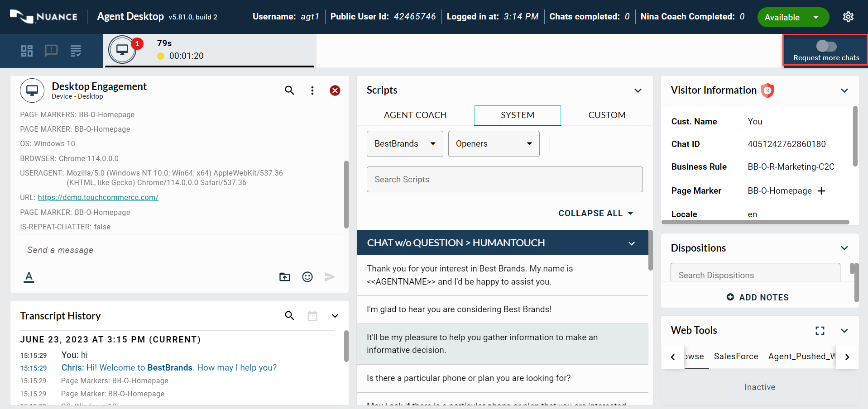Open the Openers category dropdown
Screen dimensions: 868x409
click(494, 144)
